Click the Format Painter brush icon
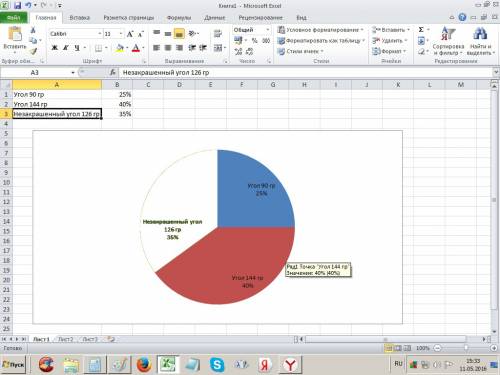The image size is (500, 375). point(33,51)
